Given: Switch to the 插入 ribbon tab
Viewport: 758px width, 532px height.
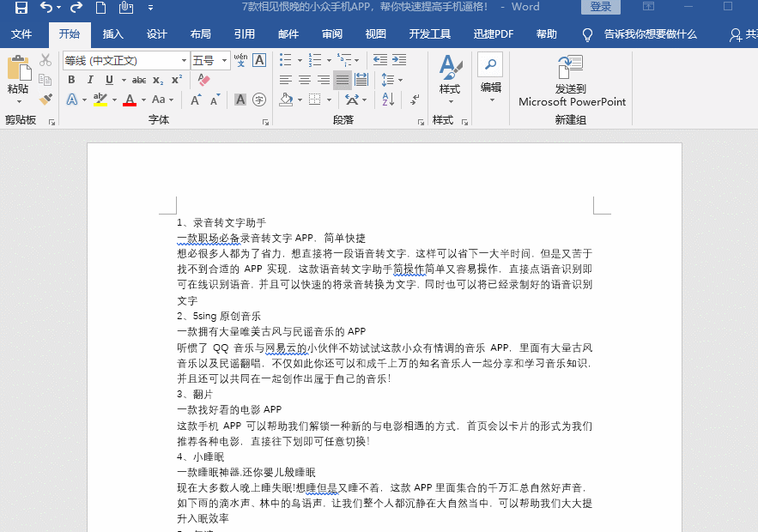Looking at the screenshot, I should 112,34.
